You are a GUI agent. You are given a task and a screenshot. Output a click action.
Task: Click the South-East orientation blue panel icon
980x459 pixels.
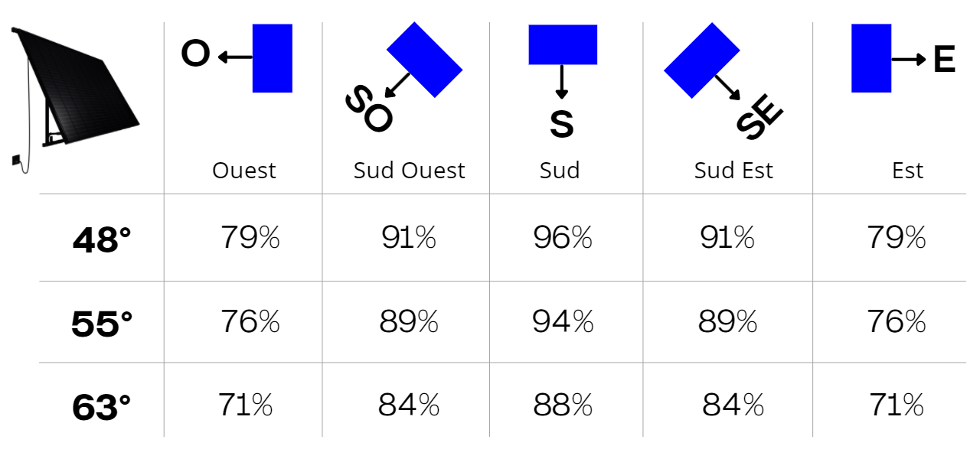[701, 60]
